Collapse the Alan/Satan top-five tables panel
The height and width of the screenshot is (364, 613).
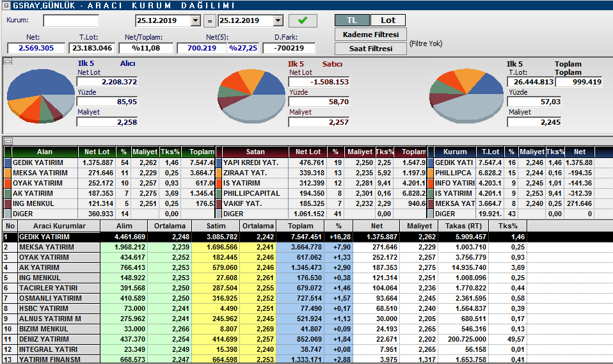8,141
